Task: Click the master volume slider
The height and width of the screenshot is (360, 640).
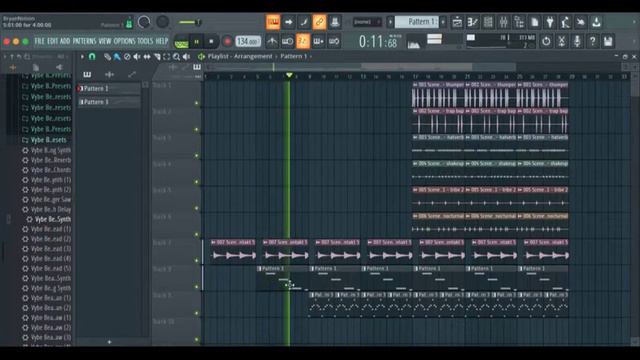Action: [190, 22]
